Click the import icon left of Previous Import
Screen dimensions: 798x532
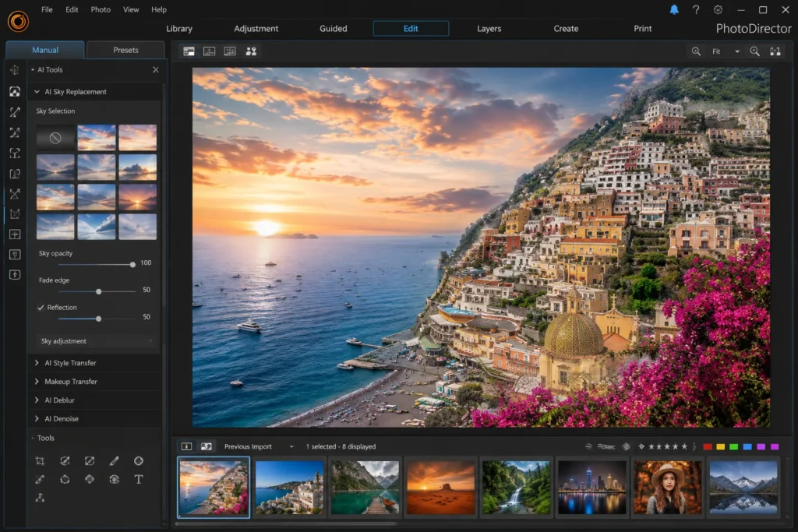pos(187,446)
